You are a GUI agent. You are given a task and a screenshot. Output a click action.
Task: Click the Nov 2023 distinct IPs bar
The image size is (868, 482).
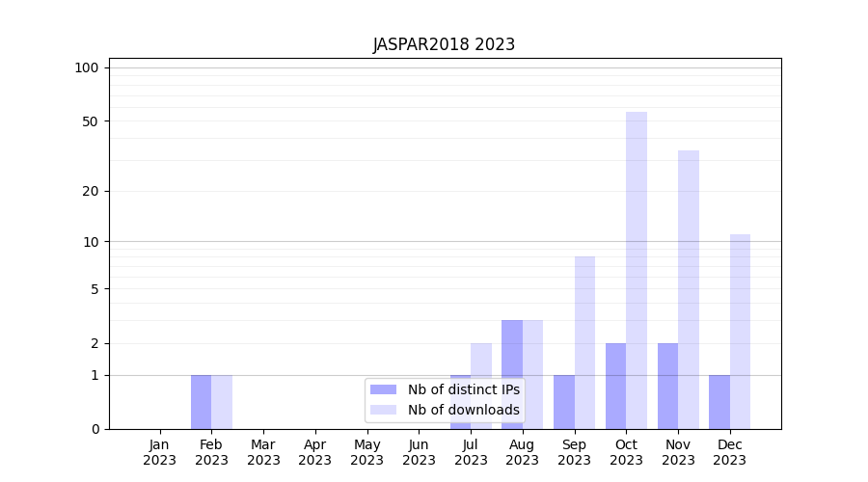click(667, 386)
